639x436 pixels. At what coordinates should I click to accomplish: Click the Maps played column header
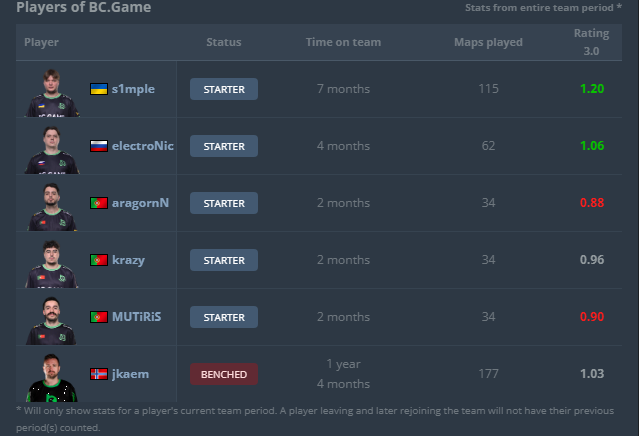[x=488, y=42]
